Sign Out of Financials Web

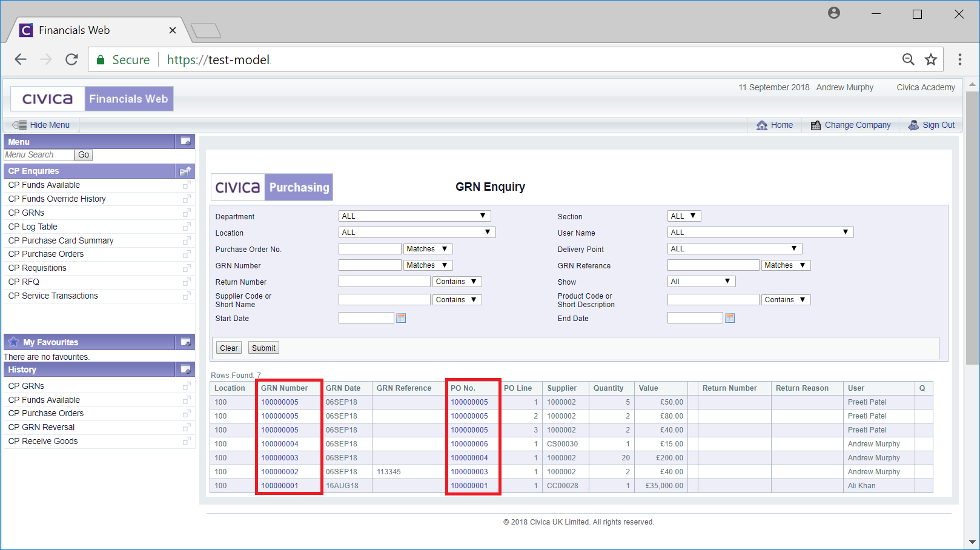(x=932, y=125)
